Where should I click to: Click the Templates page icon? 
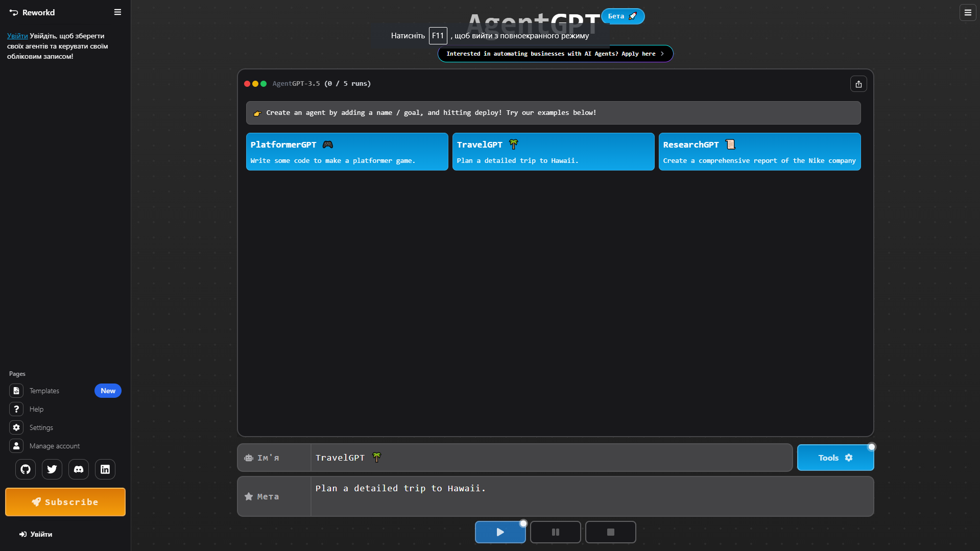click(x=16, y=391)
